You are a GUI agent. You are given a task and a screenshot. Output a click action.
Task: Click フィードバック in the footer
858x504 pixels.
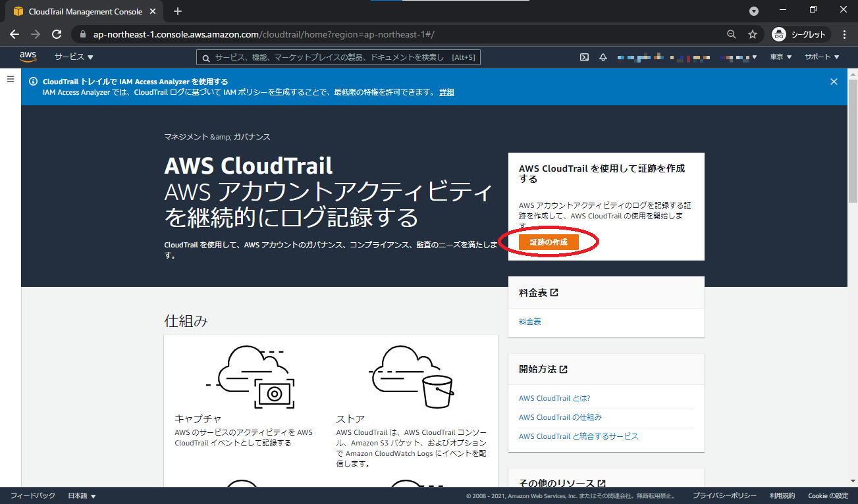click(x=33, y=495)
